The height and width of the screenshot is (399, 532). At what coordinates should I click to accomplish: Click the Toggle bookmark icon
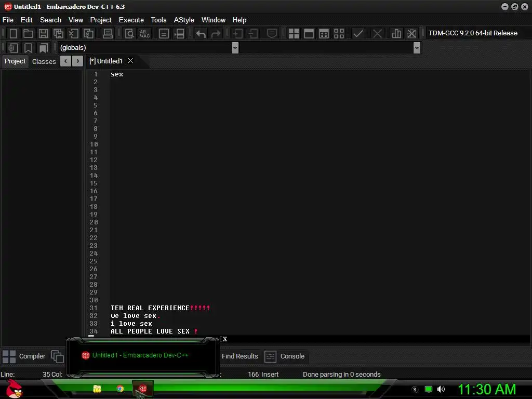coord(28,48)
